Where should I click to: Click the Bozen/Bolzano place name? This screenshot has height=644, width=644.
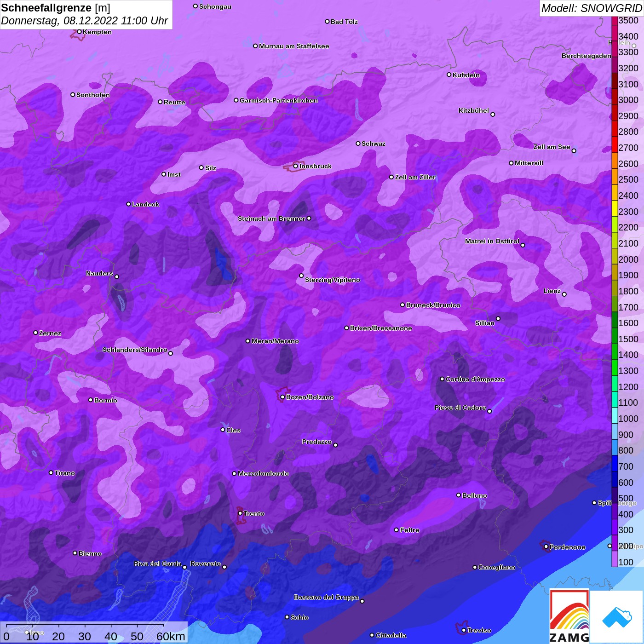click(x=310, y=397)
